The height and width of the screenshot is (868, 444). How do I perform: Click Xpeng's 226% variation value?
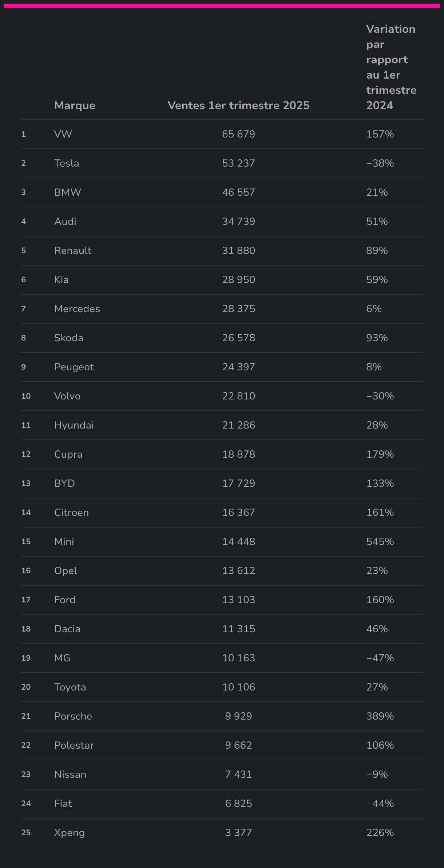pyautogui.click(x=380, y=833)
